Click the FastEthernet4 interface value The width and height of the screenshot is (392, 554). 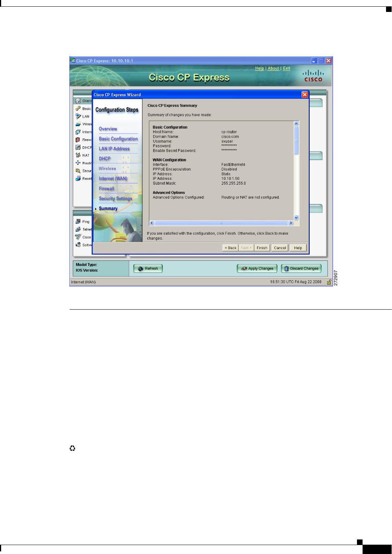[x=233, y=165]
